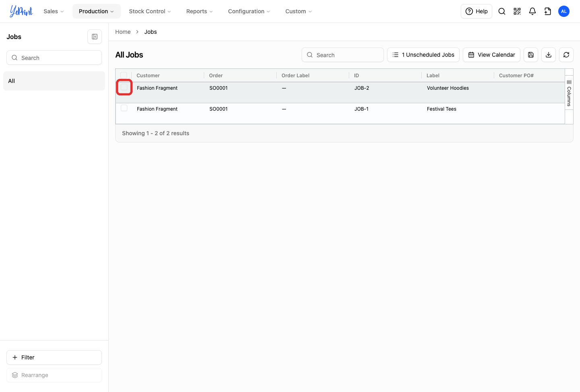Sort by the Customer PO# column header

pos(516,76)
